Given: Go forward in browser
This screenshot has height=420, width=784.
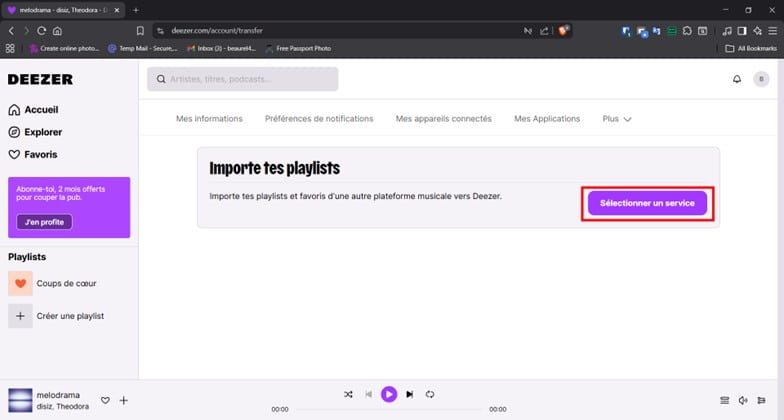Looking at the screenshot, I should click(26, 30).
